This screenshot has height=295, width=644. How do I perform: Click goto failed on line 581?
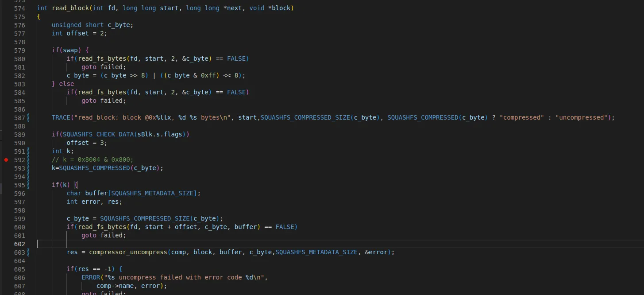[104, 67]
